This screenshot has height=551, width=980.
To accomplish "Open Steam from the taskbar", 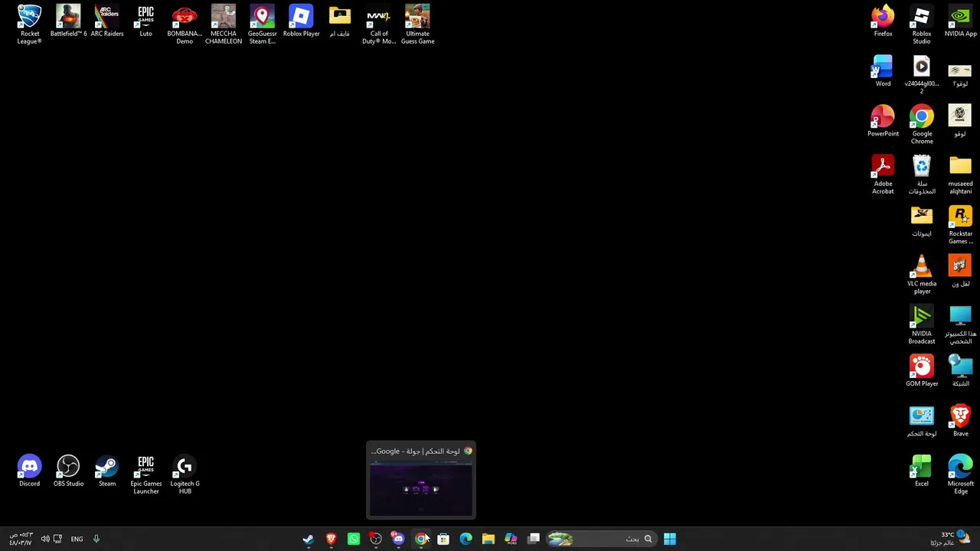I will tap(309, 539).
